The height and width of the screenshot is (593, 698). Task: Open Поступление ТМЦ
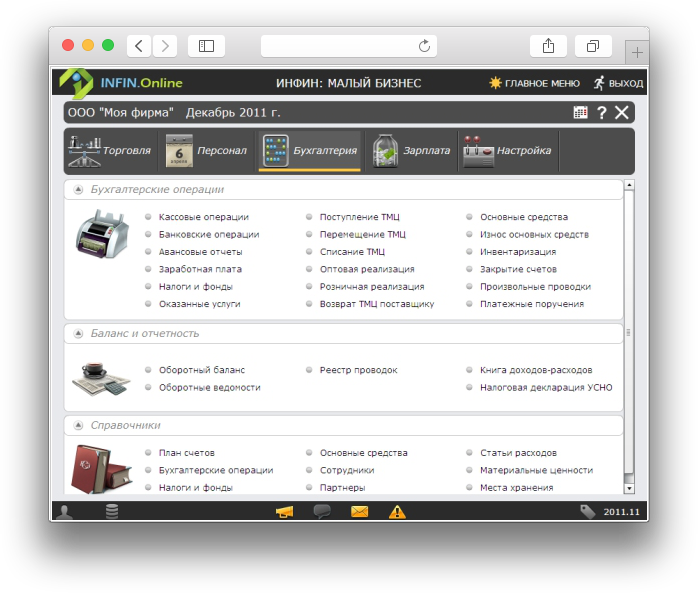pos(360,217)
